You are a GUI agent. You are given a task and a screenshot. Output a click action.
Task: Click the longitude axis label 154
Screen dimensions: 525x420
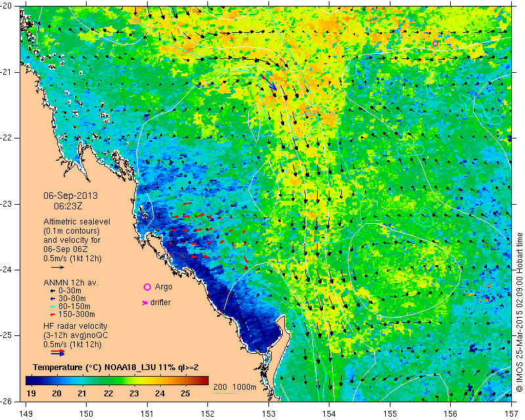329,413
